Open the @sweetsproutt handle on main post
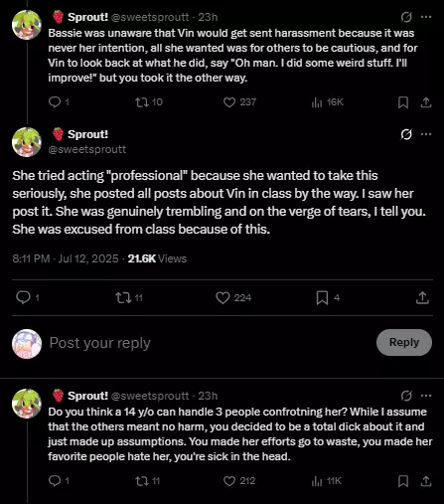Screen dimensions: 444x504 (x=87, y=149)
